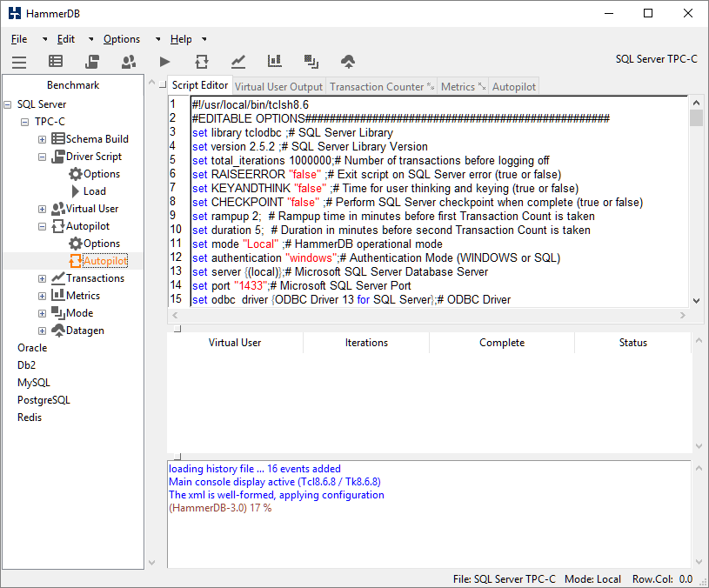The height and width of the screenshot is (588, 709).
Task: Collapse the Autopilot tree node
Action: click(42, 227)
